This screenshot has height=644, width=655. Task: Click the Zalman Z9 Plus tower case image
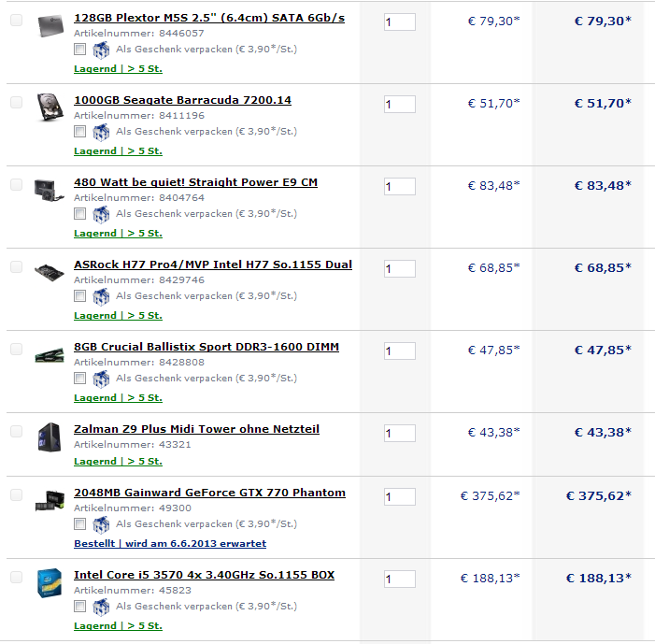pos(50,436)
